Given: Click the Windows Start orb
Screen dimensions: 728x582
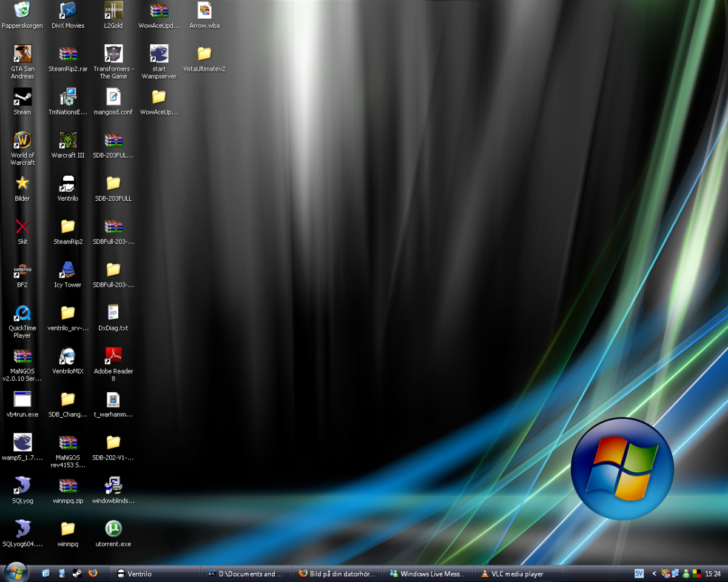Looking at the screenshot, I should 16,572.
